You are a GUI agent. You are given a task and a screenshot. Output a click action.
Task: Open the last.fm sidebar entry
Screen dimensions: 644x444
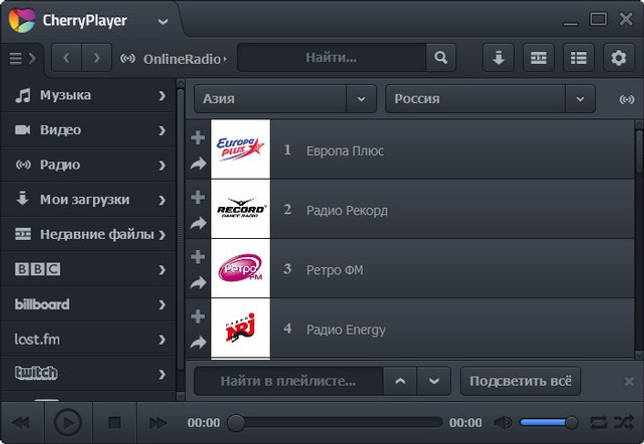click(x=88, y=339)
